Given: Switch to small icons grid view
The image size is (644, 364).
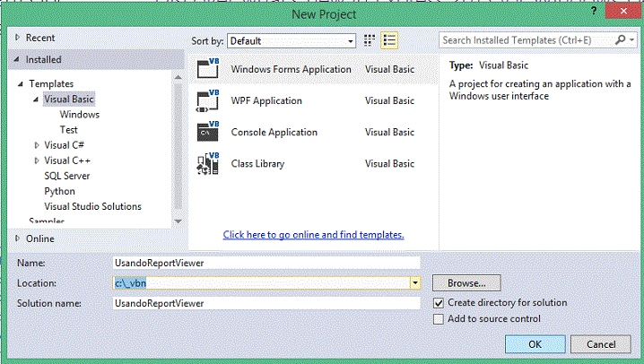Looking at the screenshot, I should 370,40.
